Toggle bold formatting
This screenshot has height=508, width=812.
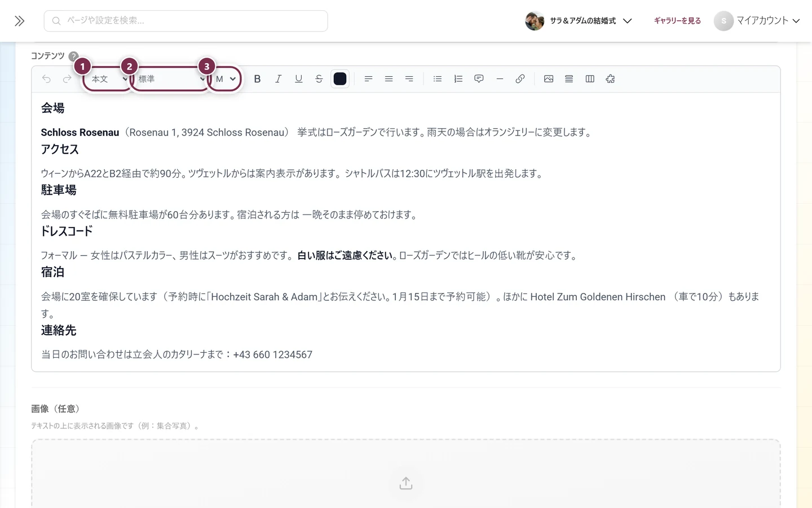click(x=257, y=79)
